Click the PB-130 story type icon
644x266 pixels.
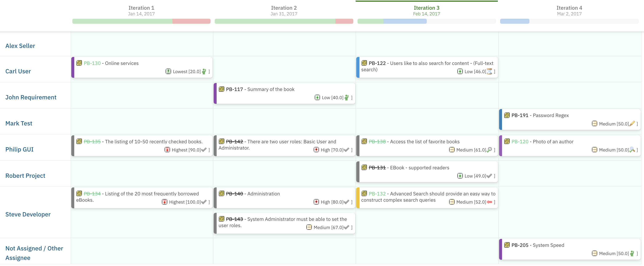point(79,63)
